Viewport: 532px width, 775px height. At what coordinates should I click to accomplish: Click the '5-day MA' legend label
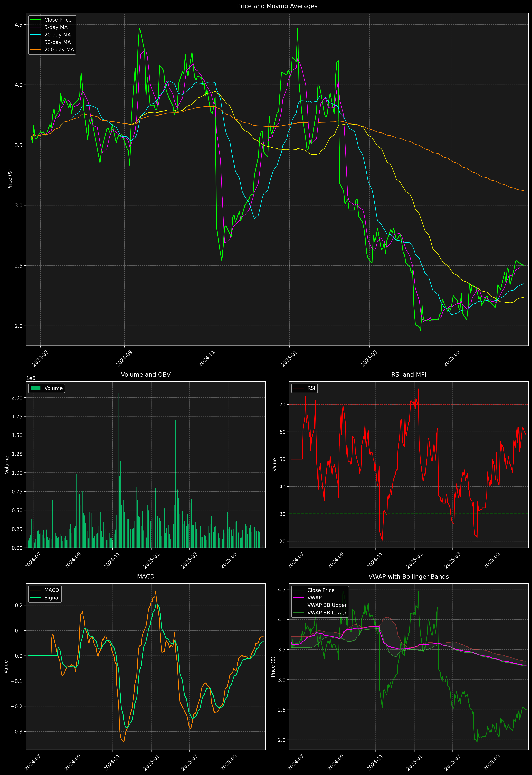[x=56, y=27]
